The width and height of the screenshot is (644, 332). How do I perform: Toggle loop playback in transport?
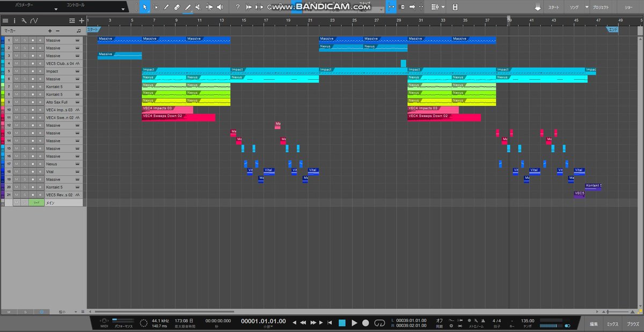[x=380, y=323]
